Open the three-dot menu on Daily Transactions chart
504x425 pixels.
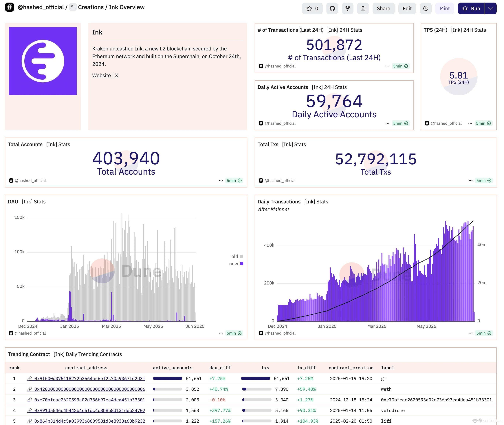[x=470, y=333]
